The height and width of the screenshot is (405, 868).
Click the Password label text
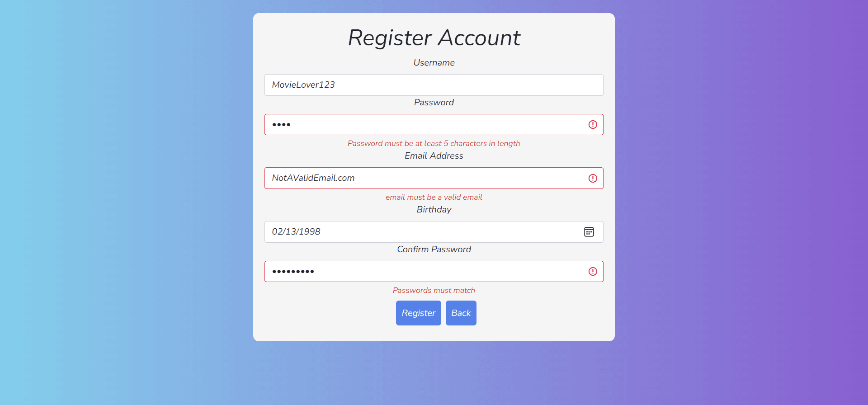click(x=434, y=103)
